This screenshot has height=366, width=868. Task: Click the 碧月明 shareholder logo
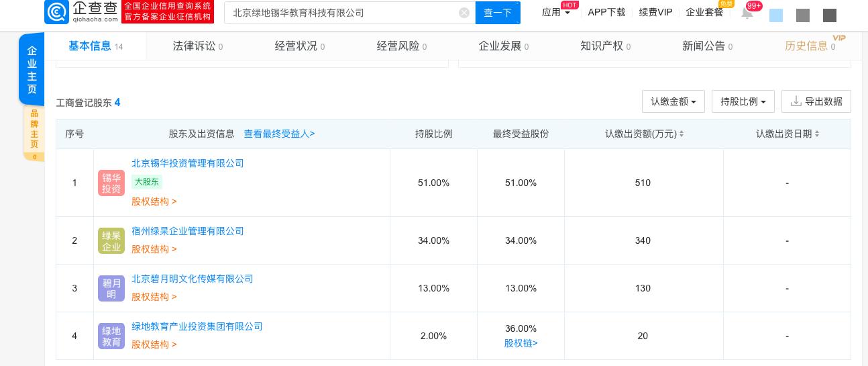click(111, 288)
